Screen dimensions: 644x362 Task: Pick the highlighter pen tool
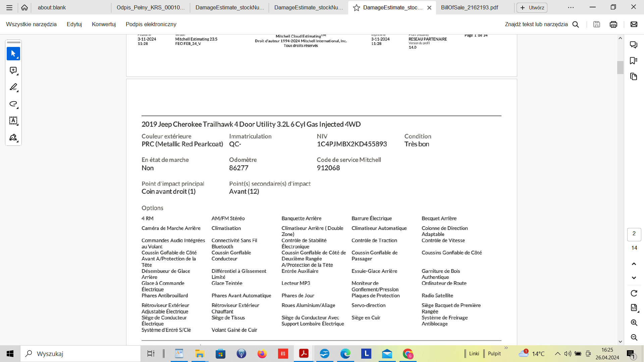(13, 87)
